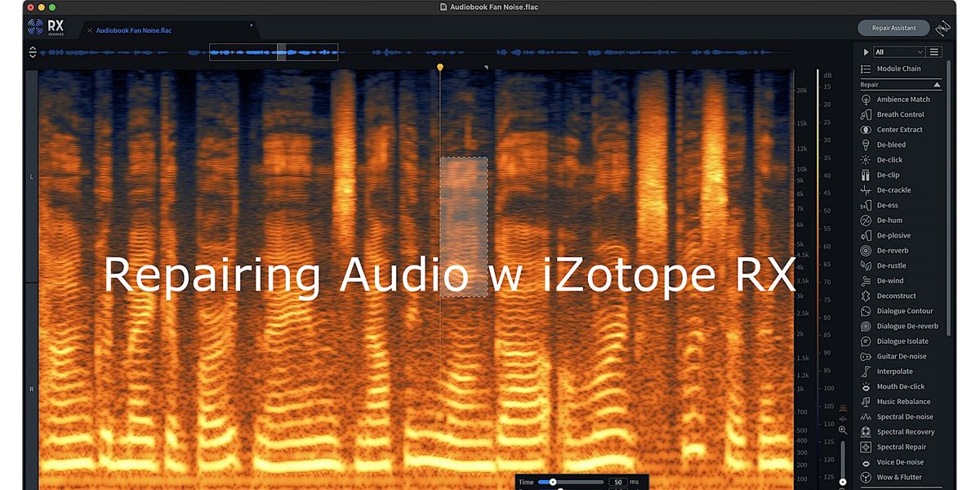Open the Spectral De-noise module

point(898,416)
